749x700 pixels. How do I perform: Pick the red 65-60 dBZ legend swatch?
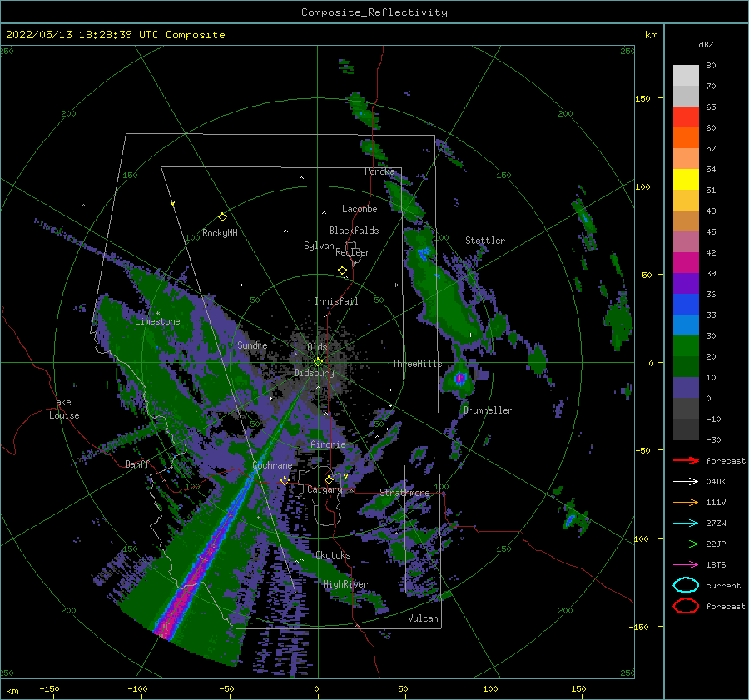tap(686, 117)
